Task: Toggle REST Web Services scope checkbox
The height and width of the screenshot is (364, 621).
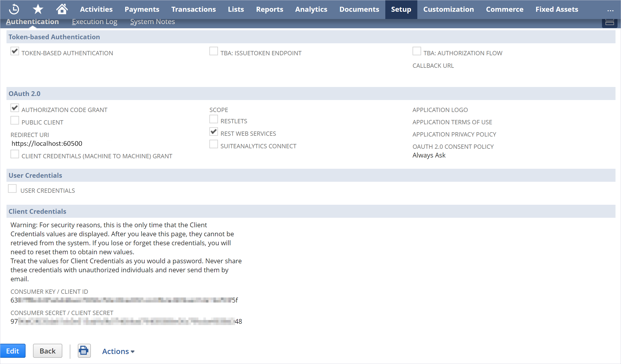Action: [x=213, y=132]
